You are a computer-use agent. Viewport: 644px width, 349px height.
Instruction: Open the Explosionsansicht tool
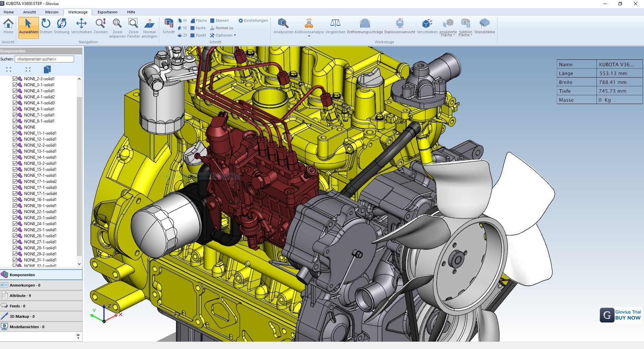(400, 26)
